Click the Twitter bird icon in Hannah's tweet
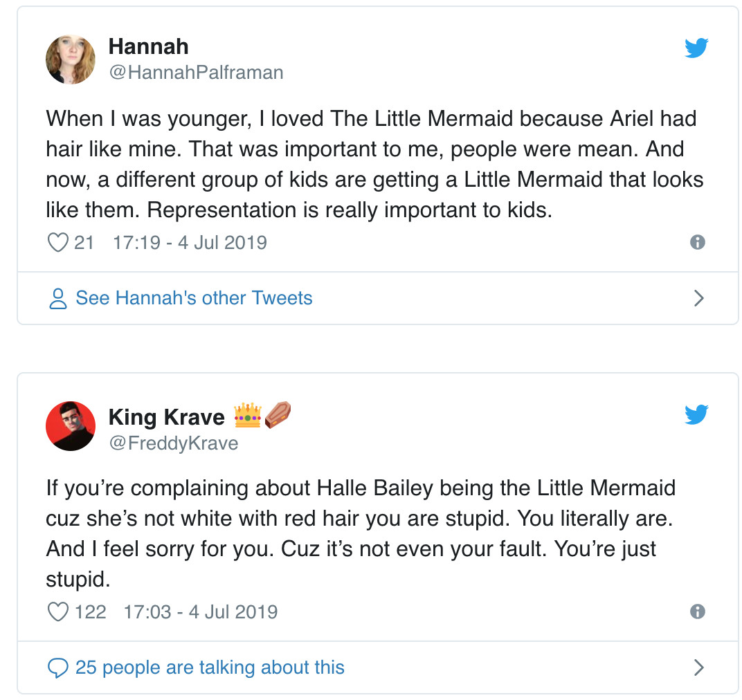742x700 pixels. (x=696, y=48)
